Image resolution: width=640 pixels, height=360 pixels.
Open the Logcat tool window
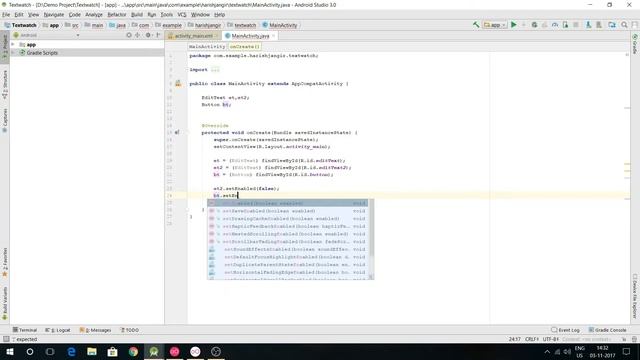tap(58, 330)
